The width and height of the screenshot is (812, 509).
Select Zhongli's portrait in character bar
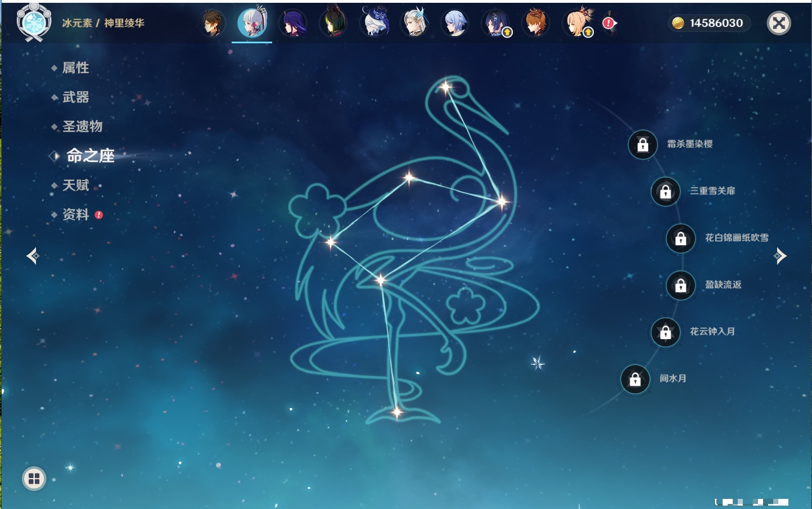pyautogui.click(x=213, y=24)
